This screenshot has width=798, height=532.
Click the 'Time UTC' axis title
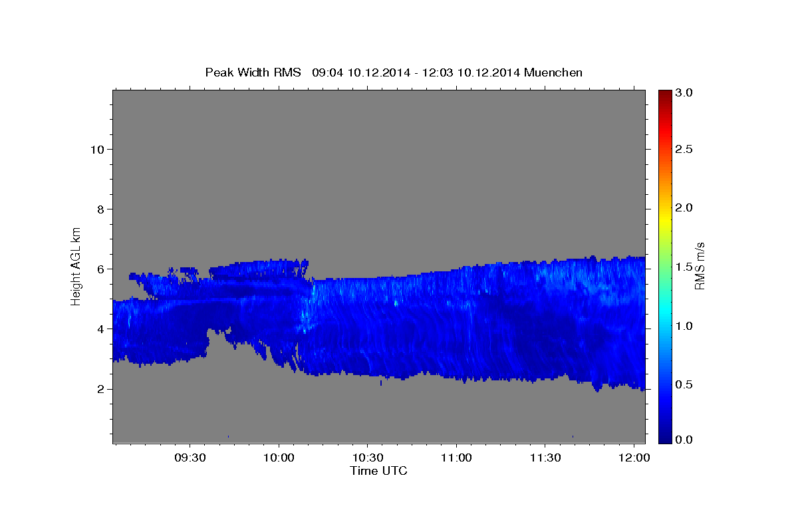(x=378, y=471)
